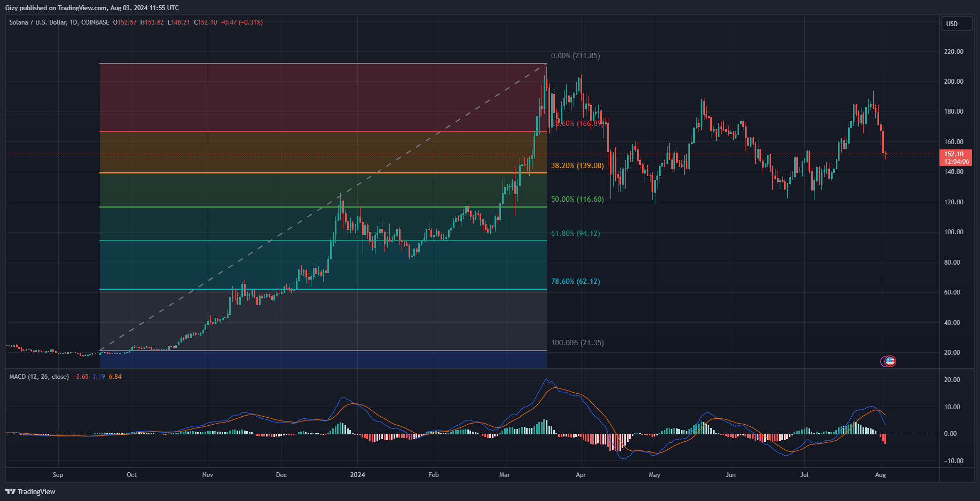Click the Mar label on the time axis

coord(505,475)
